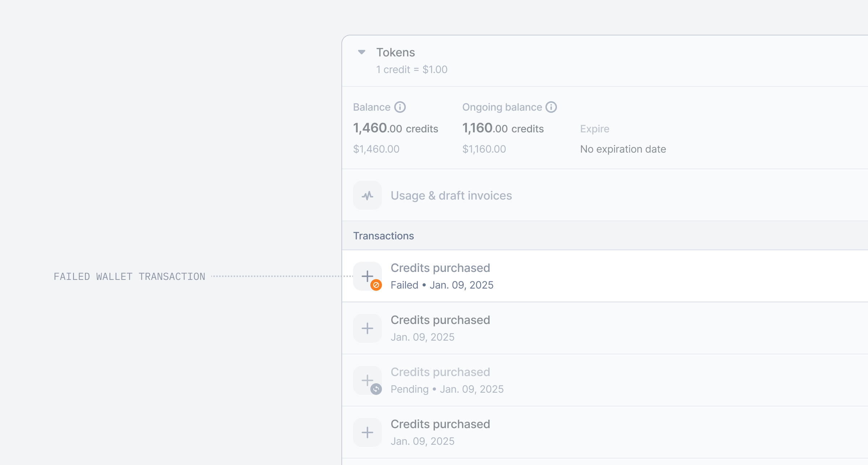Click the grey pending sync badge
Screen dimensions: 868x465
click(x=376, y=389)
